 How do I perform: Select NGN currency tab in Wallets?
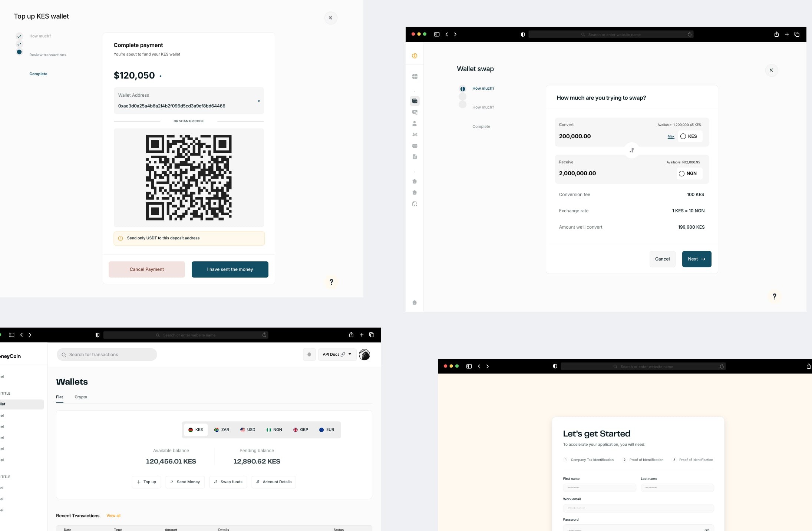[274, 430]
